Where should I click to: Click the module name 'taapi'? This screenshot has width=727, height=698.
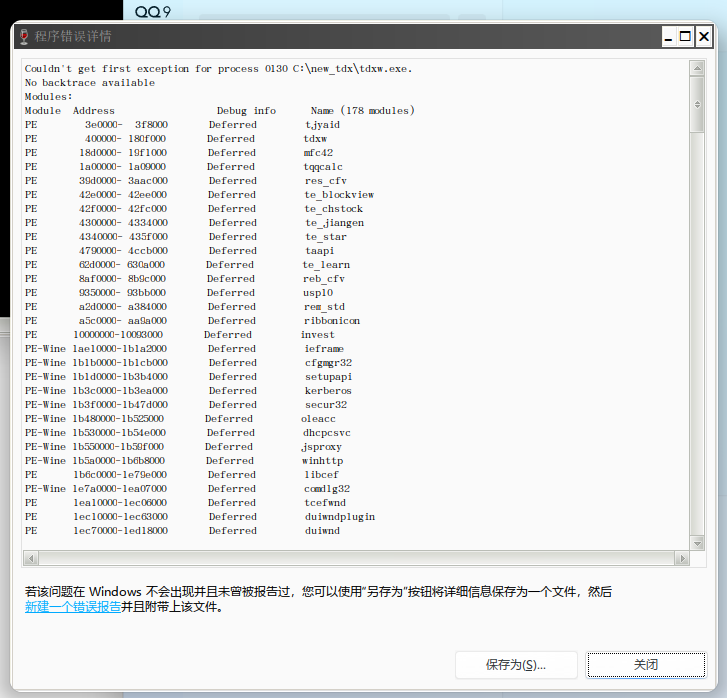pos(319,250)
